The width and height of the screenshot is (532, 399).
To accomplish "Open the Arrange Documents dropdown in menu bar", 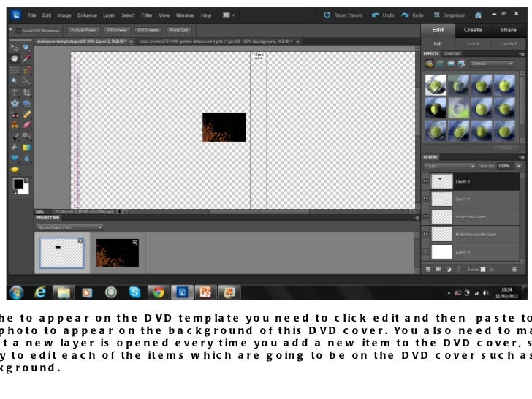I will [x=228, y=15].
